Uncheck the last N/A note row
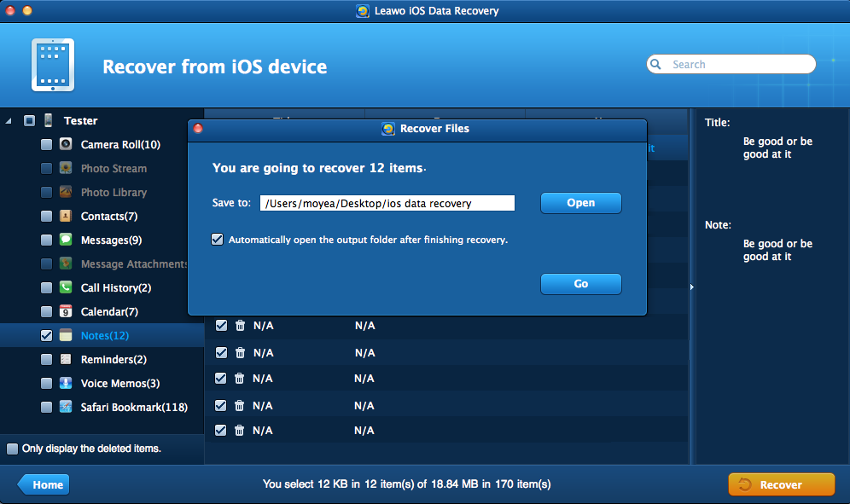The image size is (850, 504). click(x=220, y=431)
